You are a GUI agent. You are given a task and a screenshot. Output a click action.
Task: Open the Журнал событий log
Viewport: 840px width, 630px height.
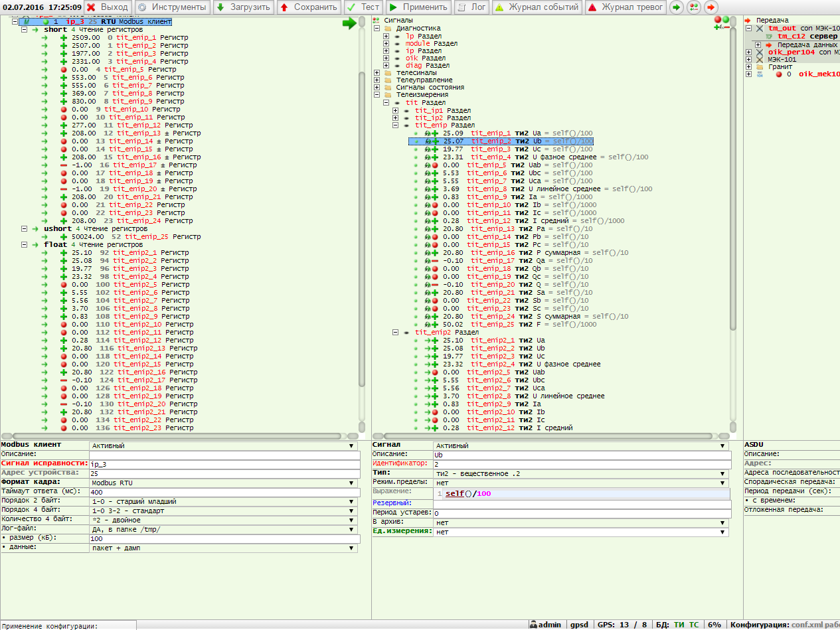click(537, 7)
